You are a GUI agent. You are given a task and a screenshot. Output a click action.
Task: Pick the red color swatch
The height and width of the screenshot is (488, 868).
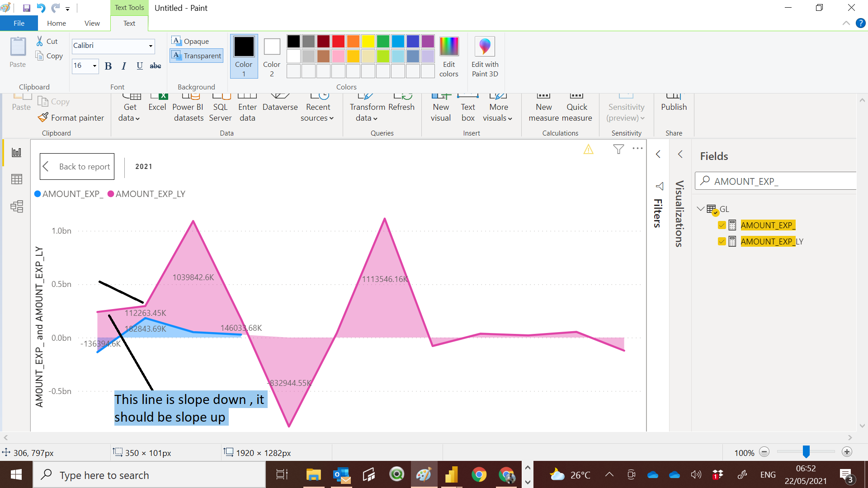click(x=338, y=41)
